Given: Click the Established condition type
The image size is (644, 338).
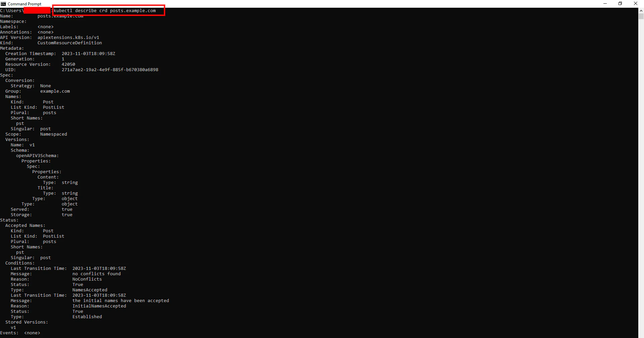Looking at the screenshot, I should pyautogui.click(x=87, y=317).
